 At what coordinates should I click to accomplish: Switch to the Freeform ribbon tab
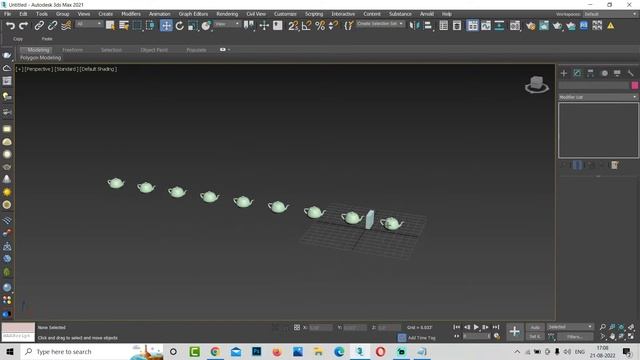[x=72, y=50]
